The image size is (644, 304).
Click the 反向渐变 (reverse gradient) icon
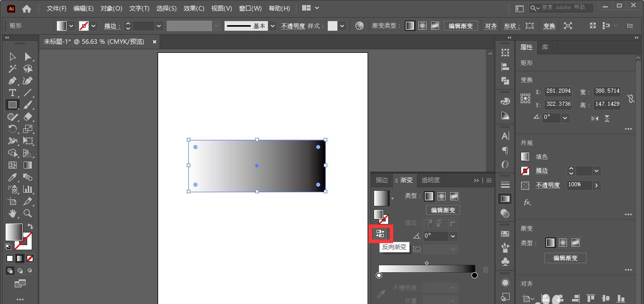[381, 233]
